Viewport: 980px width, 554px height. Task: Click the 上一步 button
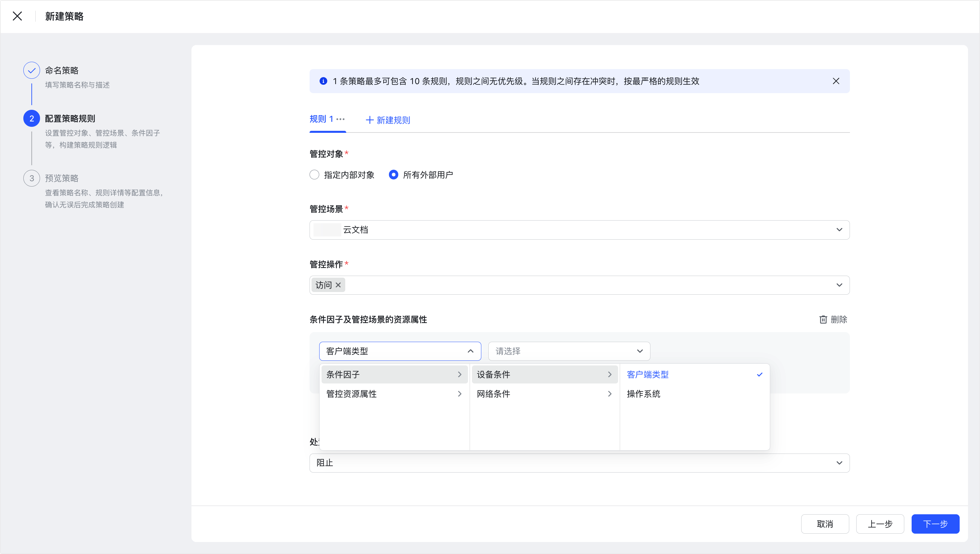880,524
